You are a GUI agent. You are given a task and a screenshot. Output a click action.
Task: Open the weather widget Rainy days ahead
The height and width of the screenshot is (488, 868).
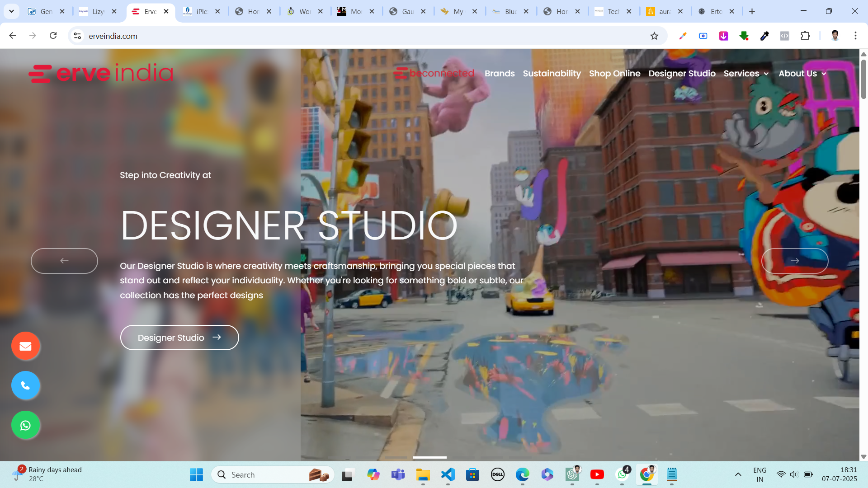tap(47, 474)
